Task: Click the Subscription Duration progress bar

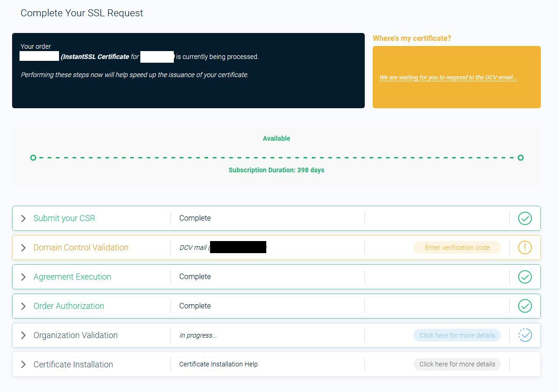Action: (x=276, y=157)
